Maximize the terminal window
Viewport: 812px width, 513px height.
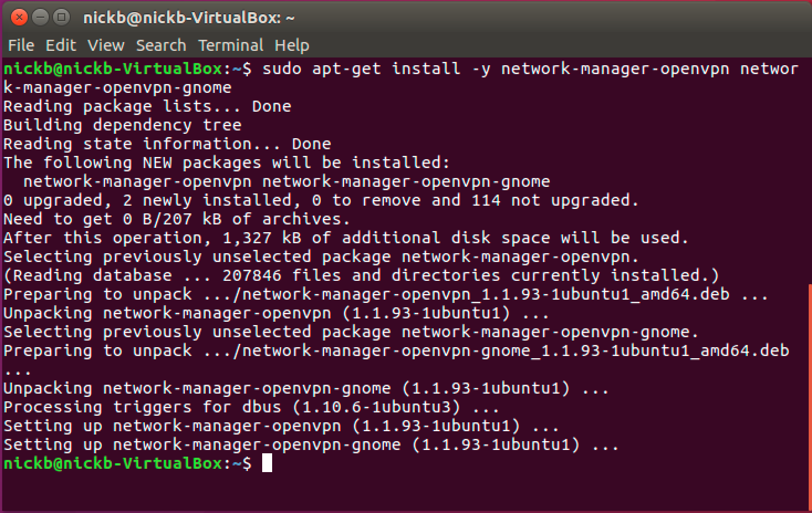(61, 18)
